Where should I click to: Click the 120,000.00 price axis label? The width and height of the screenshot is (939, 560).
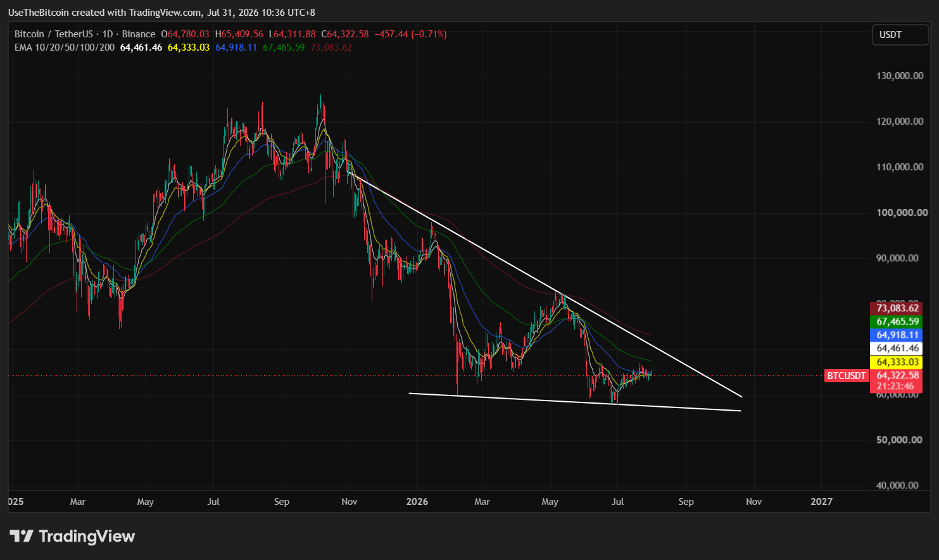coord(900,121)
